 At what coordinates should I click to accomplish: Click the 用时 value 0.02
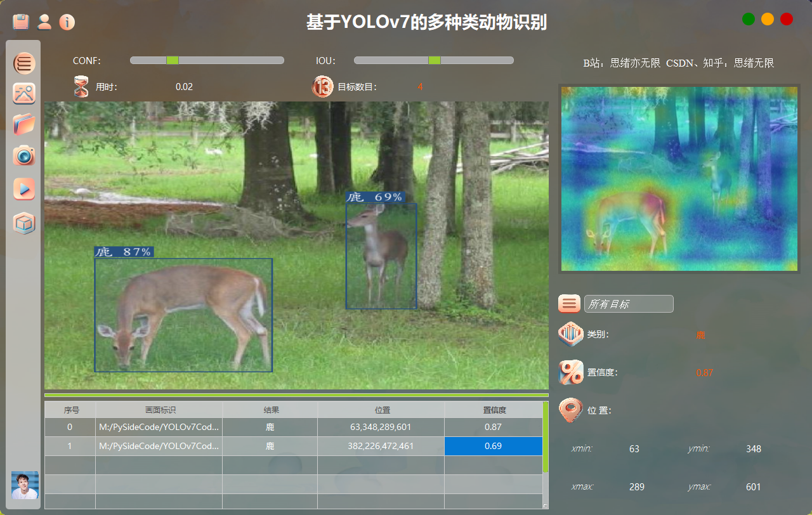click(x=184, y=87)
